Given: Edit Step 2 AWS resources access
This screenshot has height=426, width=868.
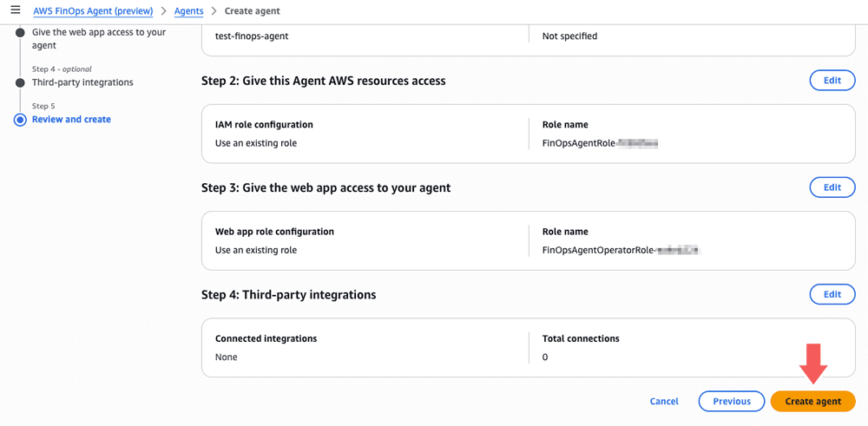Looking at the screenshot, I should pyautogui.click(x=832, y=80).
